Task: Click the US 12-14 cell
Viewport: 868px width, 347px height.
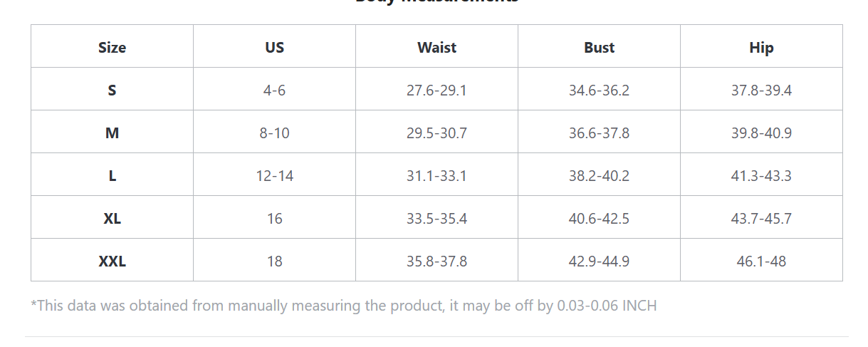Action: pyautogui.click(x=274, y=176)
